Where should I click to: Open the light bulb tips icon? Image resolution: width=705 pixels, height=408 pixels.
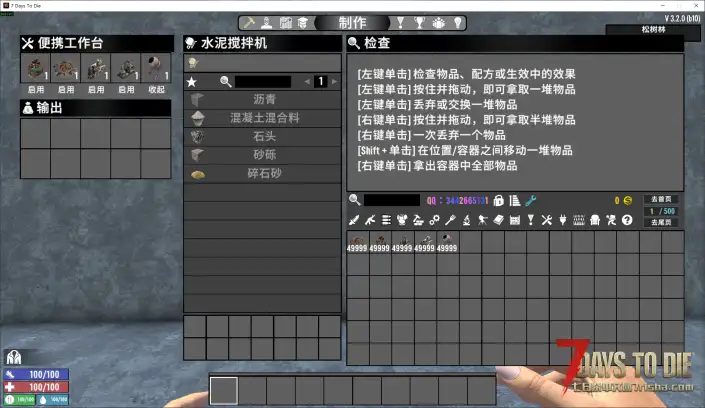pyautogui.click(x=457, y=22)
